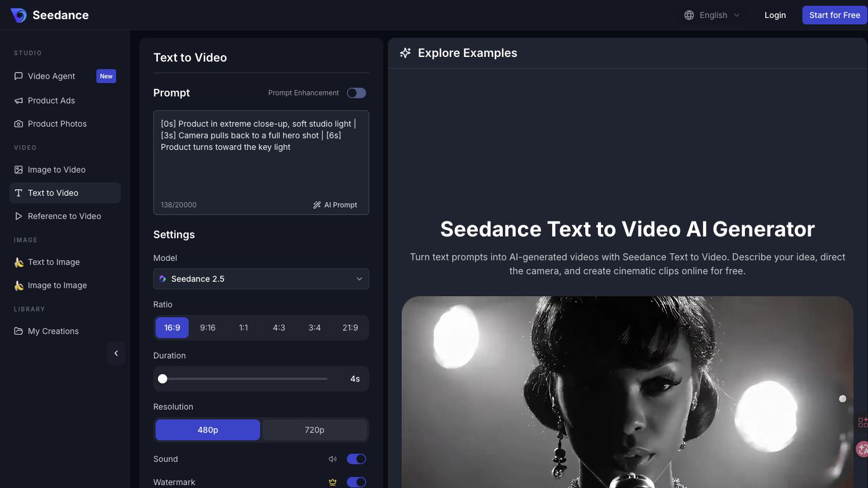The image size is (868, 488).
Task: Select the 1:1 aspect ratio
Action: pyautogui.click(x=243, y=328)
